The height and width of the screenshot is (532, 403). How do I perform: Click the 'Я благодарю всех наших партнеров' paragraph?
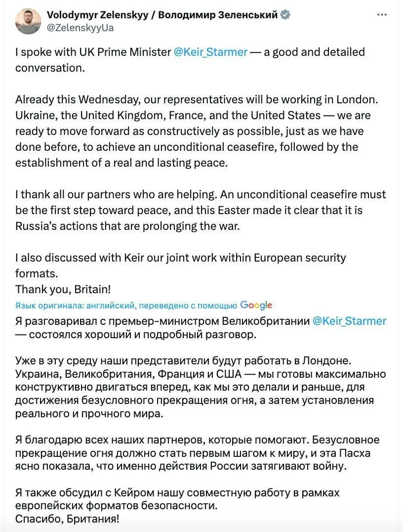[x=197, y=453]
